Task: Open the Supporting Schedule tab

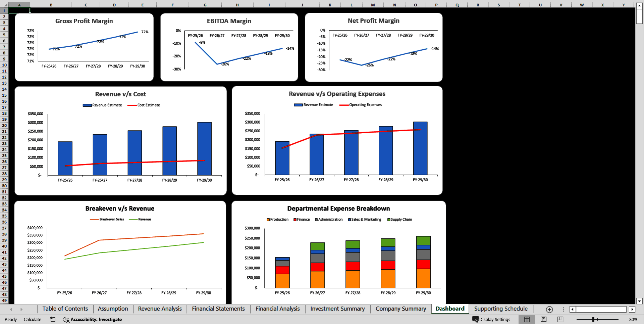Action: pyautogui.click(x=500, y=309)
